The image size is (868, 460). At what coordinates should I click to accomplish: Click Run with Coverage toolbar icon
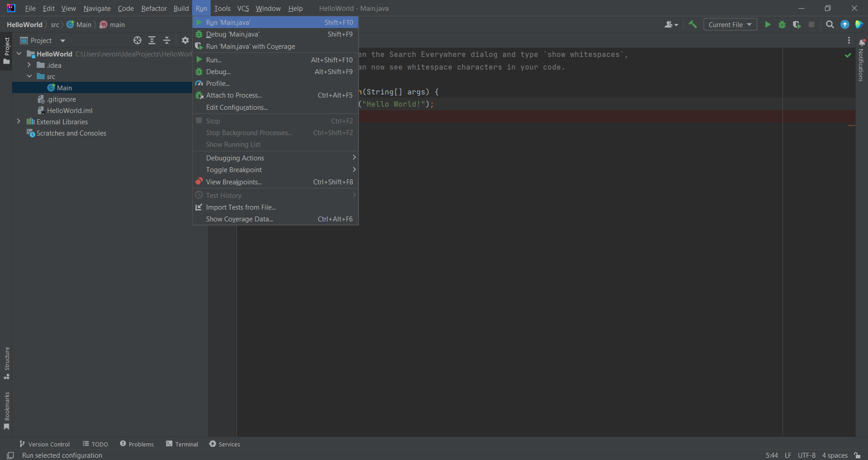pyautogui.click(x=797, y=25)
